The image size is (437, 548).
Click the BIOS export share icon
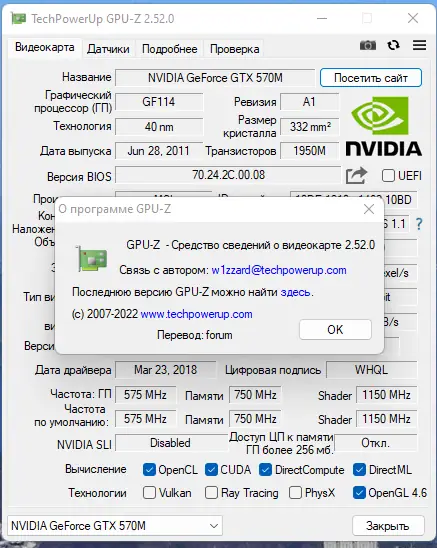[x=357, y=175]
